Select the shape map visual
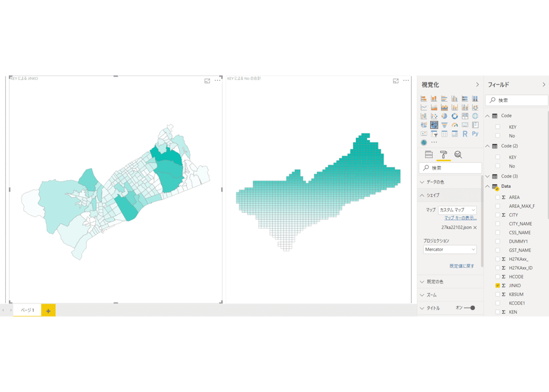Viewport: 549px width, 392px height. (434, 125)
